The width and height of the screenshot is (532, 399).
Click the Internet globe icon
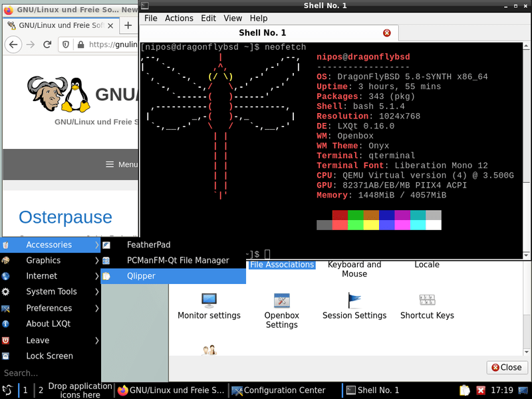pos(5,276)
